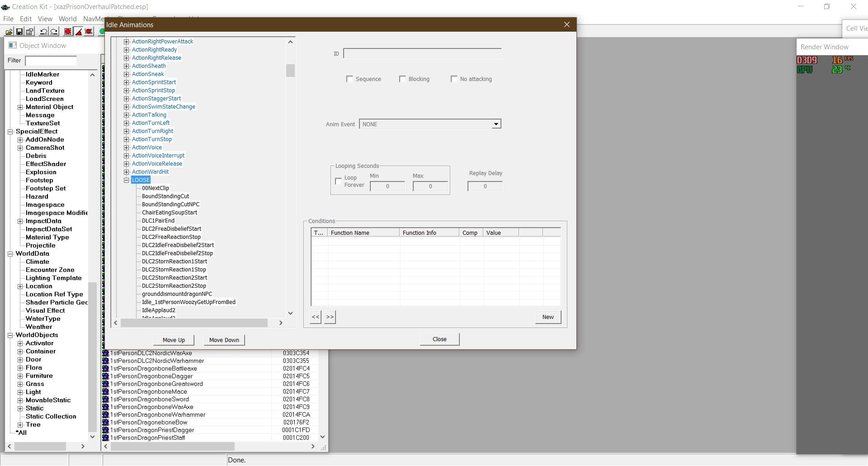Undo using the curved left arrow icon
The width and height of the screenshot is (868, 466).
coord(43,32)
